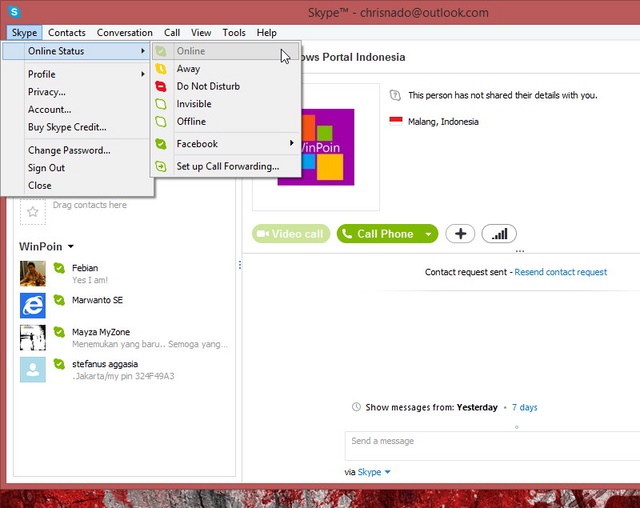Image resolution: width=640 pixels, height=508 pixels.
Task: Click the Facebook status icon
Action: 161,144
